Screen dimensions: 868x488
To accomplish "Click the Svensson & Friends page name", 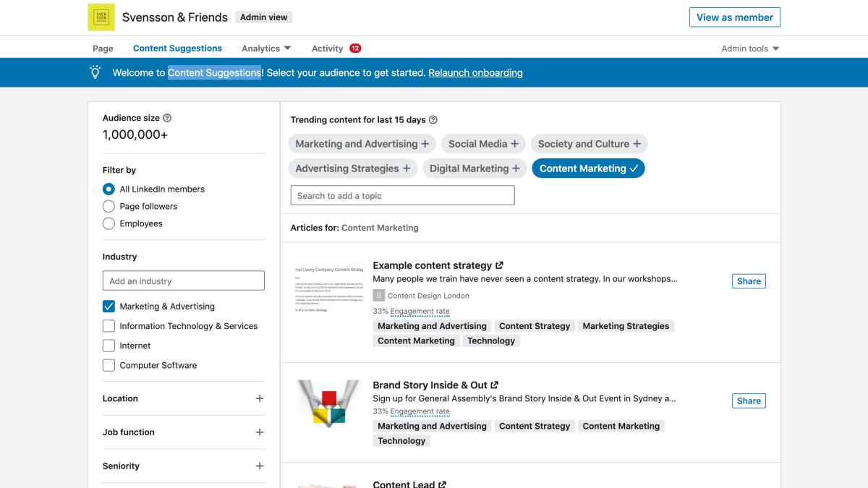I will (175, 17).
